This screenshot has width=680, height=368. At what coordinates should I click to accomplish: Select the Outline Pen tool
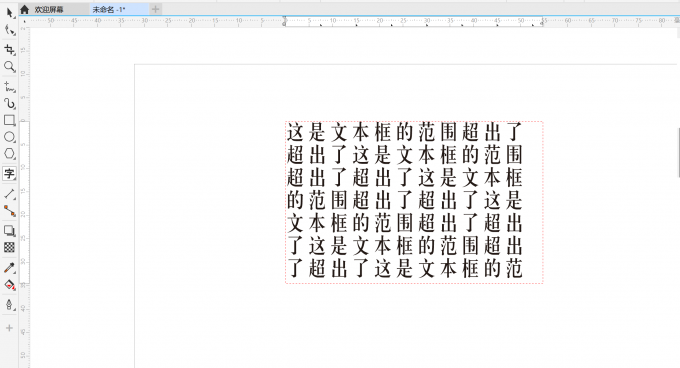(x=9, y=305)
